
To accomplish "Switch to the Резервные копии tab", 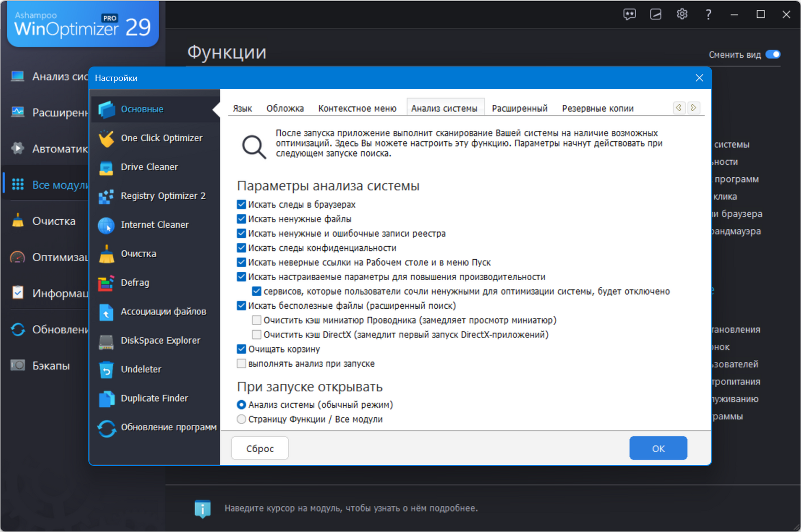I will tap(598, 108).
